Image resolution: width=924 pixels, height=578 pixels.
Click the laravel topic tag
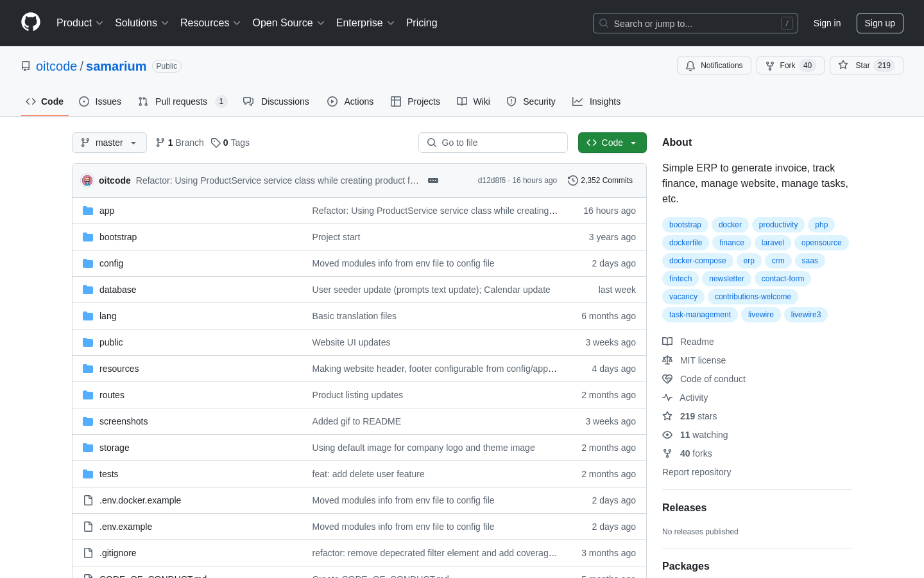click(773, 243)
